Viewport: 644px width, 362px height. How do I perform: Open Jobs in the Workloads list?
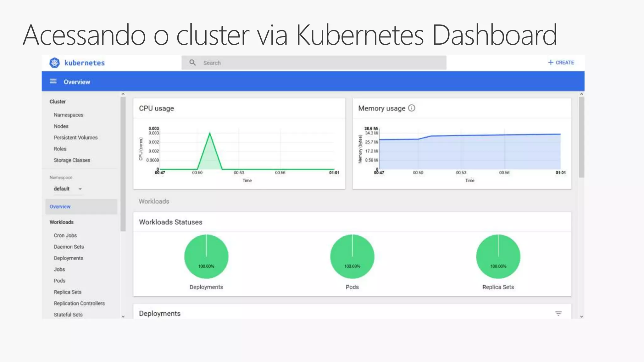[x=59, y=269]
